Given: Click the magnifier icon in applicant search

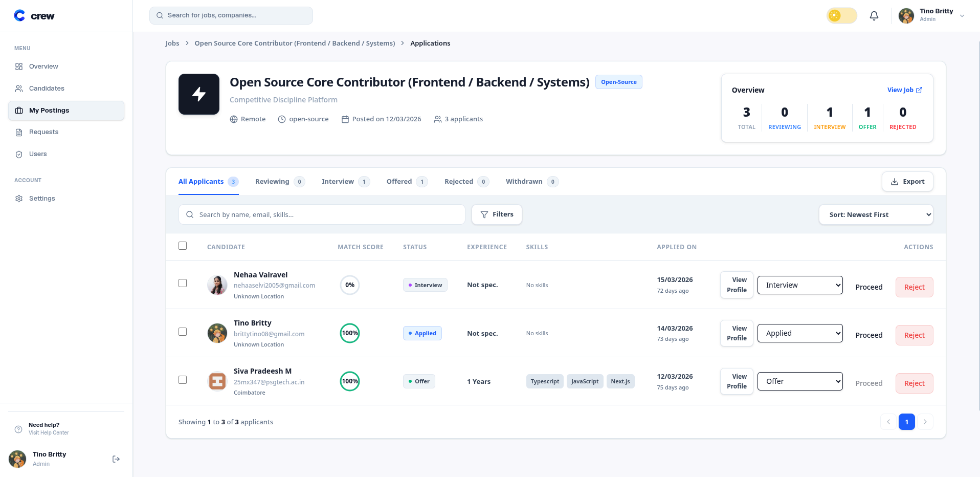Looking at the screenshot, I should [190, 215].
